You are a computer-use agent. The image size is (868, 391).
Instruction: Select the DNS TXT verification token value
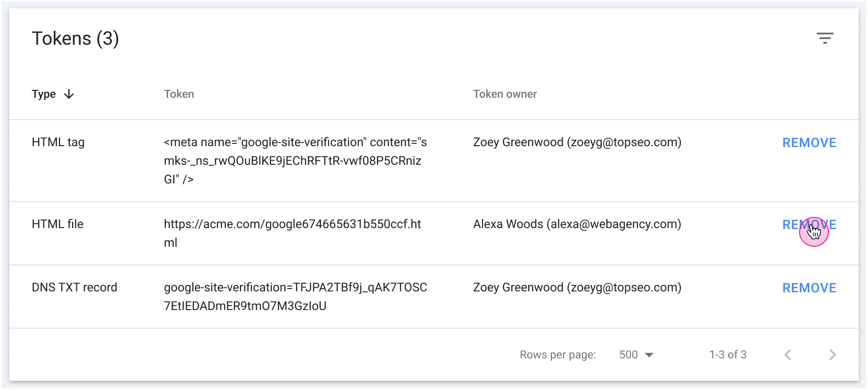coord(295,297)
